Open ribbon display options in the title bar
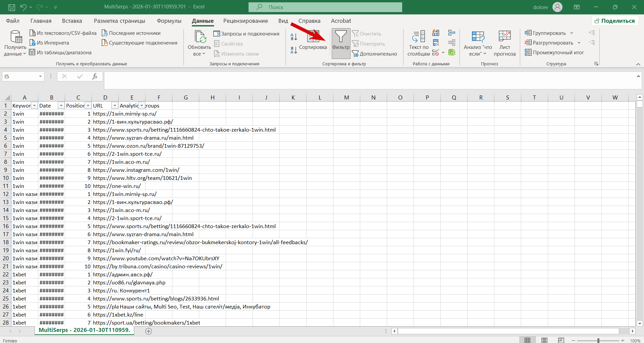Image resolution: width=644 pixels, height=343 pixels. tap(577, 7)
